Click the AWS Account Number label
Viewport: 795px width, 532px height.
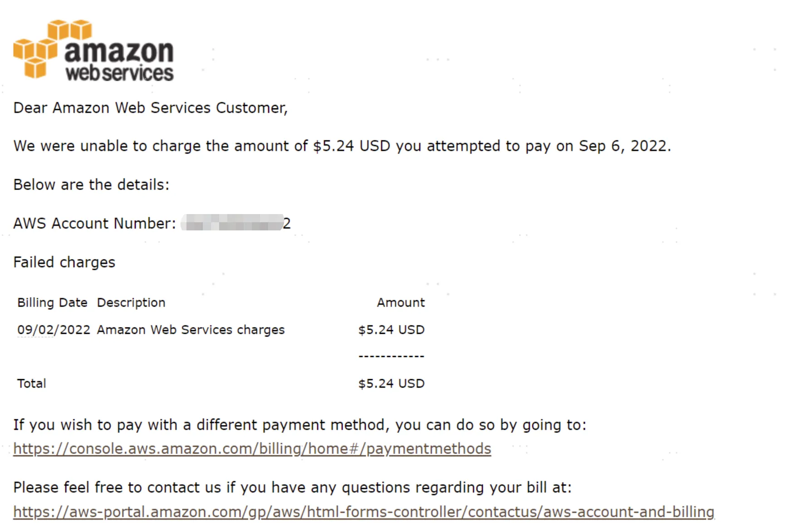coord(94,223)
